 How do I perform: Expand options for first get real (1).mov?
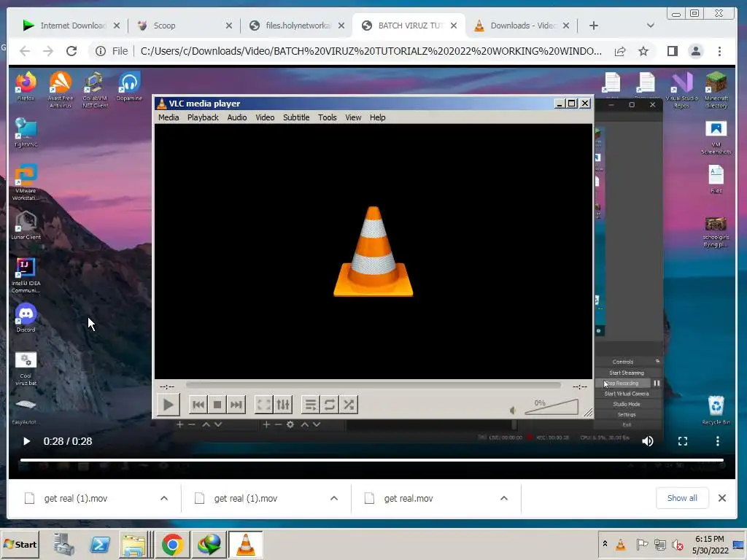[x=164, y=498]
